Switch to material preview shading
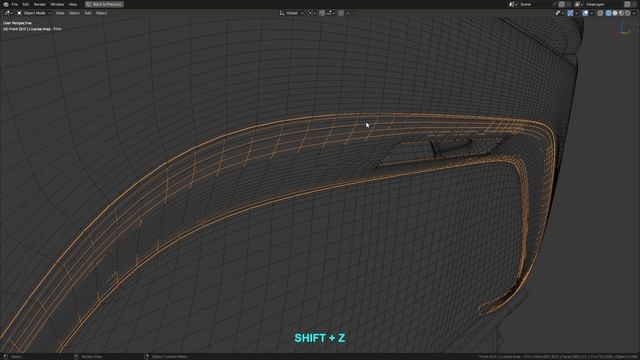This screenshot has width=640, height=360. (621, 13)
